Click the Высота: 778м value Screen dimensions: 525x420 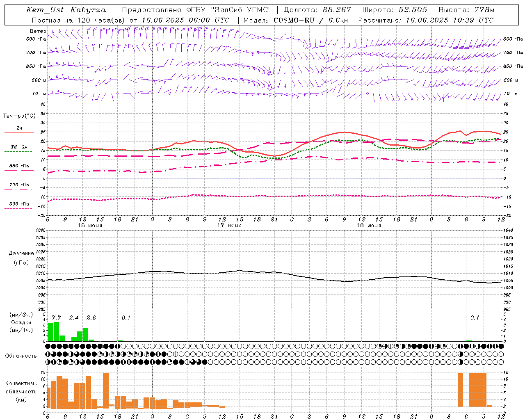(466, 10)
